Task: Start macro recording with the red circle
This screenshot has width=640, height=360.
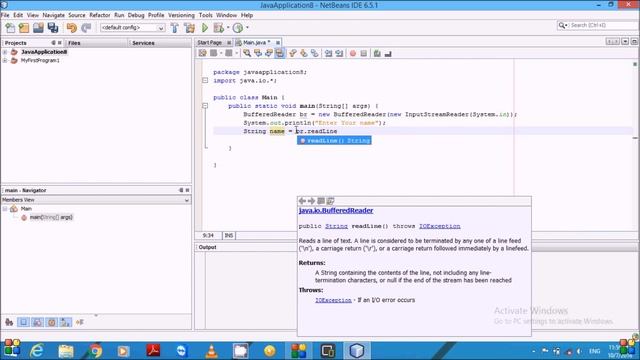Action: [x=353, y=53]
